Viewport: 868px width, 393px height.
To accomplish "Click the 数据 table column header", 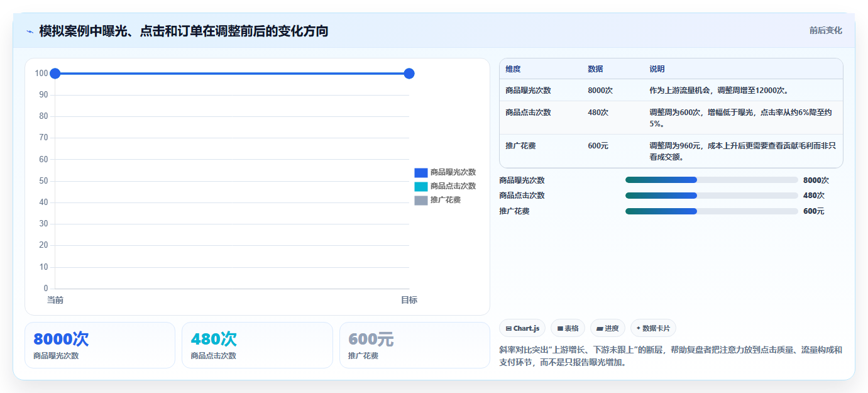I will [x=595, y=69].
